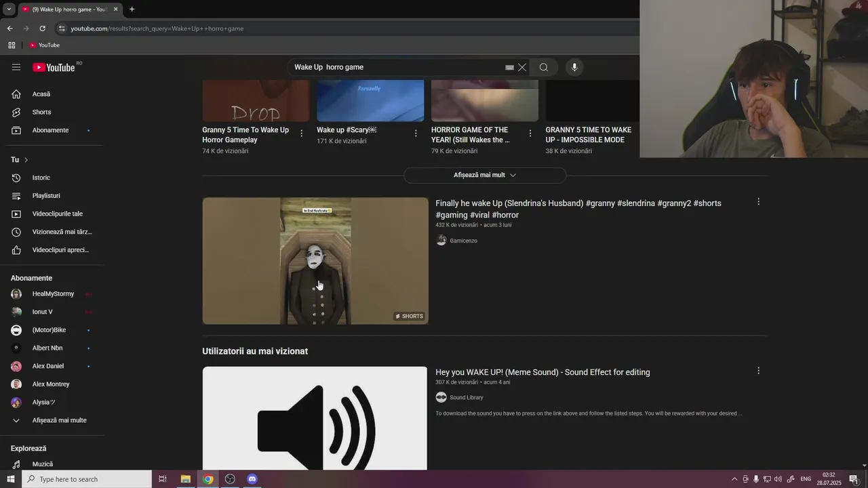This screenshot has height=488, width=868.
Task: Play Slendrina's Husband Shorts thumbnail
Action: point(315,261)
